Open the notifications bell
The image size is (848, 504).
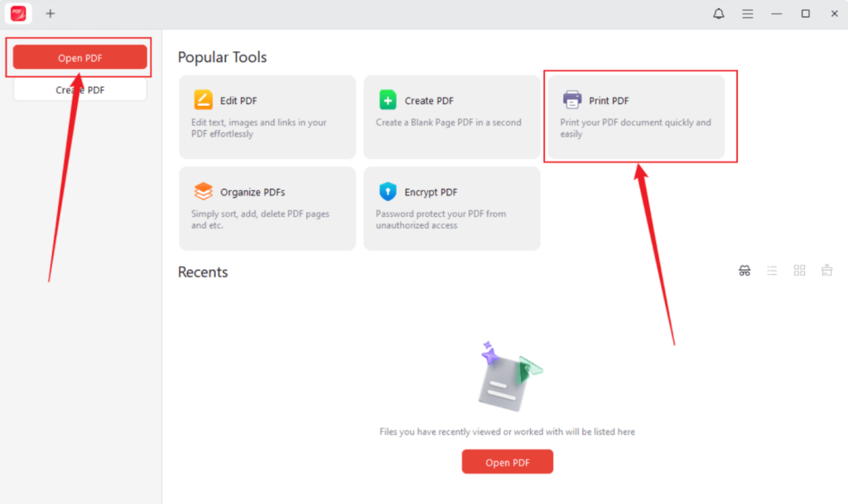718,13
